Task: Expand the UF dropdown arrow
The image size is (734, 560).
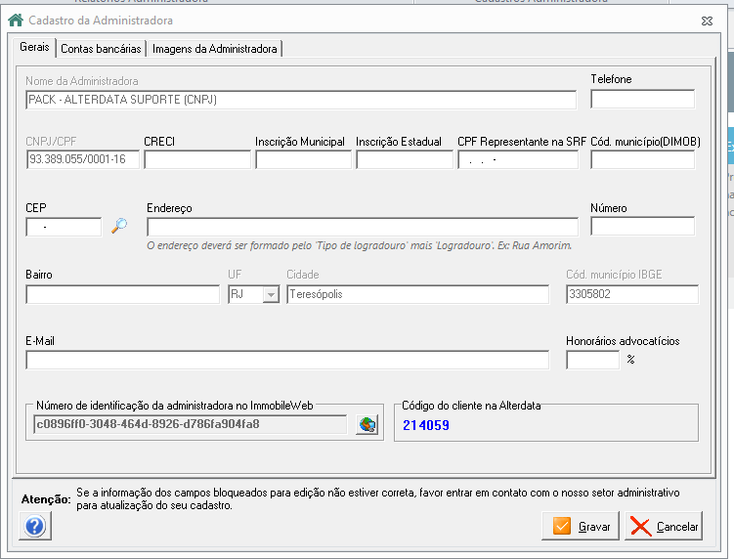Action: 271,294
